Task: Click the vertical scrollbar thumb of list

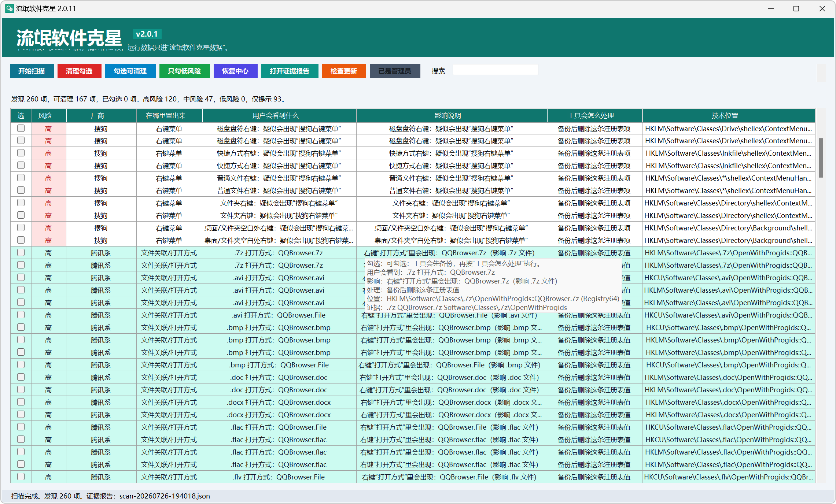Action: coord(821,158)
